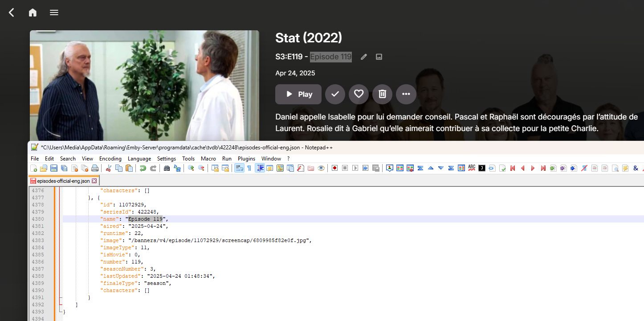This screenshot has height=321, width=644.
Task: Mark episode as played with checkmark
Action: point(335,94)
